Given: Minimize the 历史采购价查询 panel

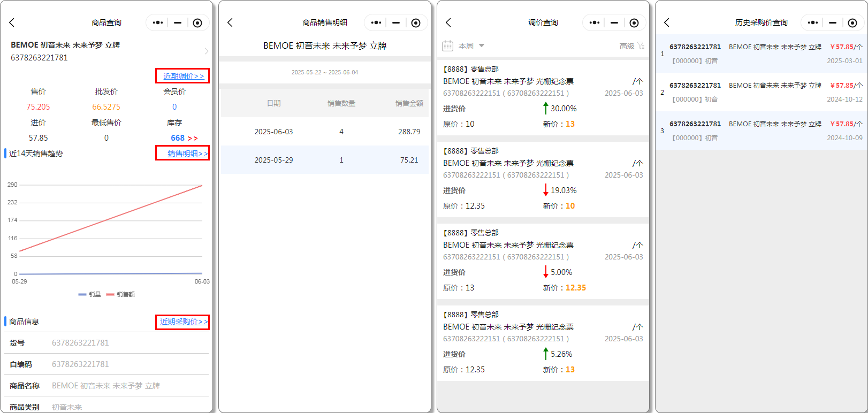Looking at the screenshot, I should (833, 22).
